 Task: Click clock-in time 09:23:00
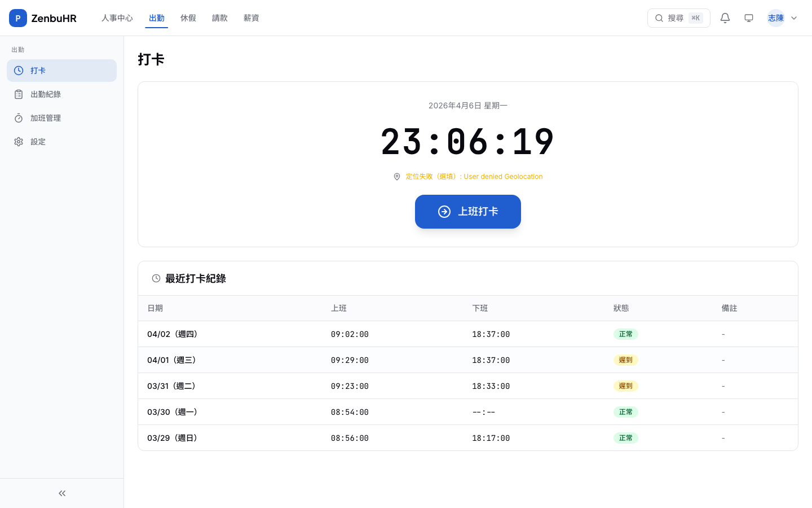[350, 386]
